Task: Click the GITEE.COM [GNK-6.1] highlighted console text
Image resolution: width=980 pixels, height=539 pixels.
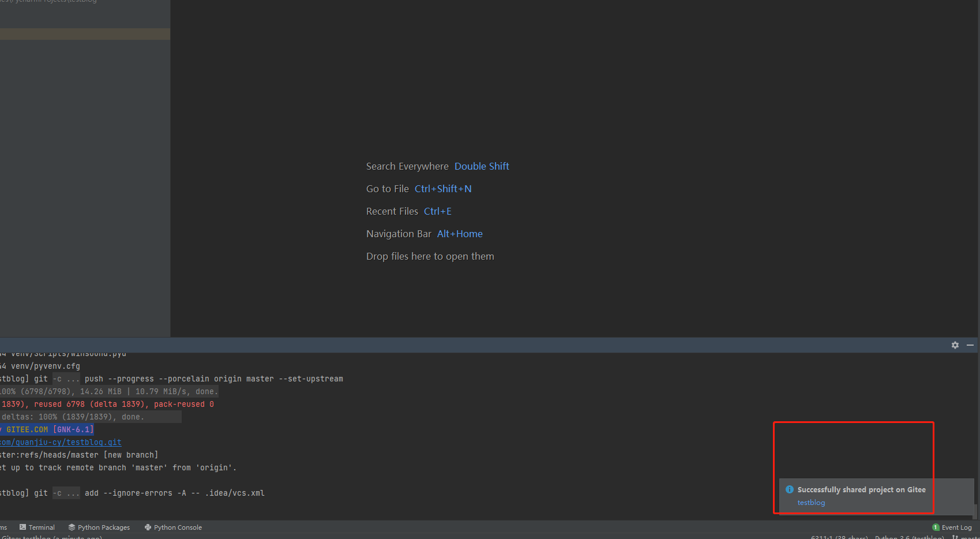Action: [48, 429]
